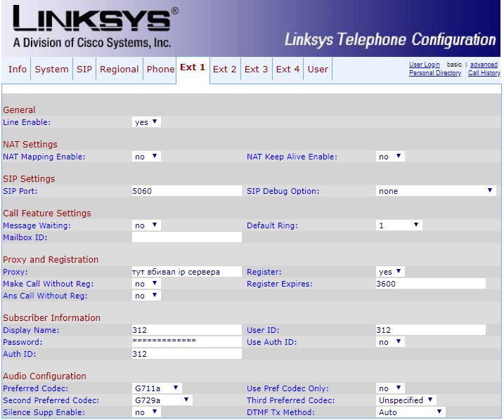Click the 'Subscriber Information' heading
Screen dimensions: 504x420
coord(51,317)
